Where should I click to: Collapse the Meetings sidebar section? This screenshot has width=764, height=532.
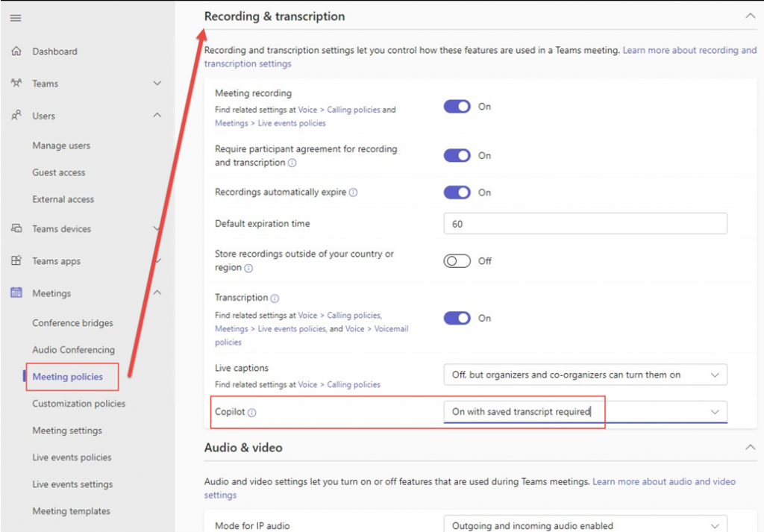(x=157, y=292)
